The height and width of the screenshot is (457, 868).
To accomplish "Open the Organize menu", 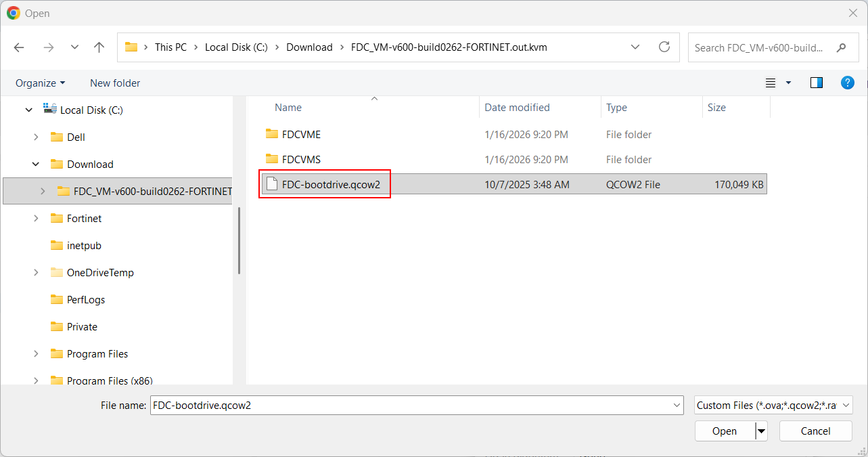I will pos(41,83).
